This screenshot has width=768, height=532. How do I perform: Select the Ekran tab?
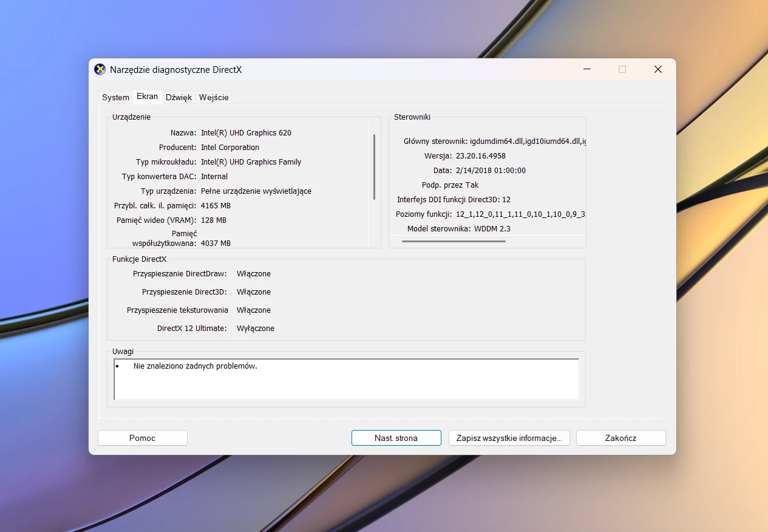point(147,97)
